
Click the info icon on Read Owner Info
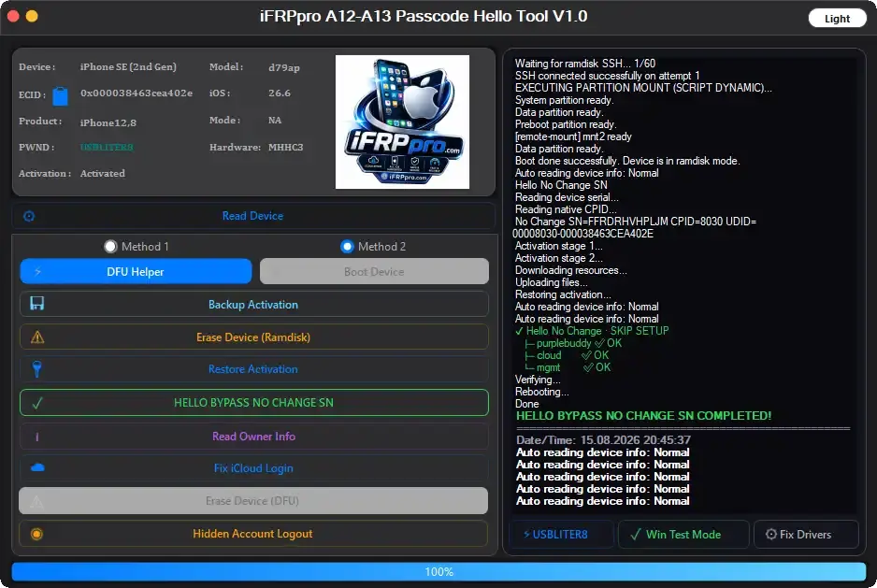[36, 437]
